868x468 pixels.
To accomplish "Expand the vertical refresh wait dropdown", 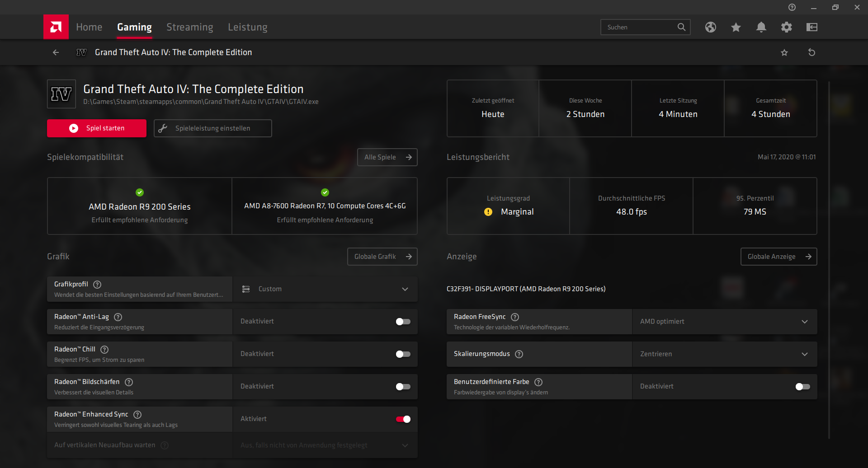I will point(325,445).
